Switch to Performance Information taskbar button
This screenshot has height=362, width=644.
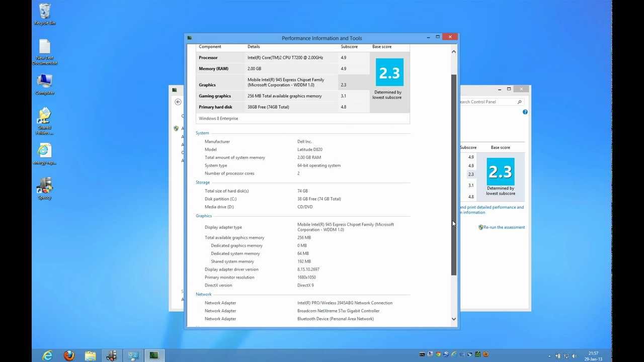(154, 355)
